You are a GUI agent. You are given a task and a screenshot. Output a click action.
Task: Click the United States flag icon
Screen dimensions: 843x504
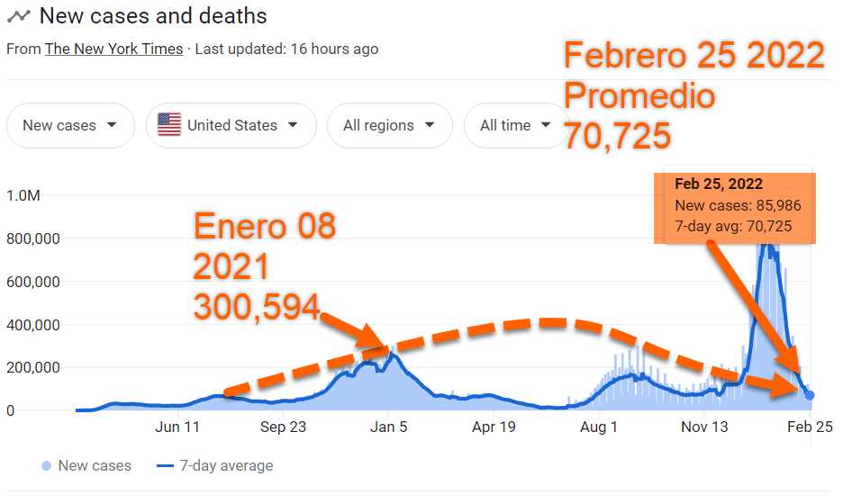pos(169,125)
